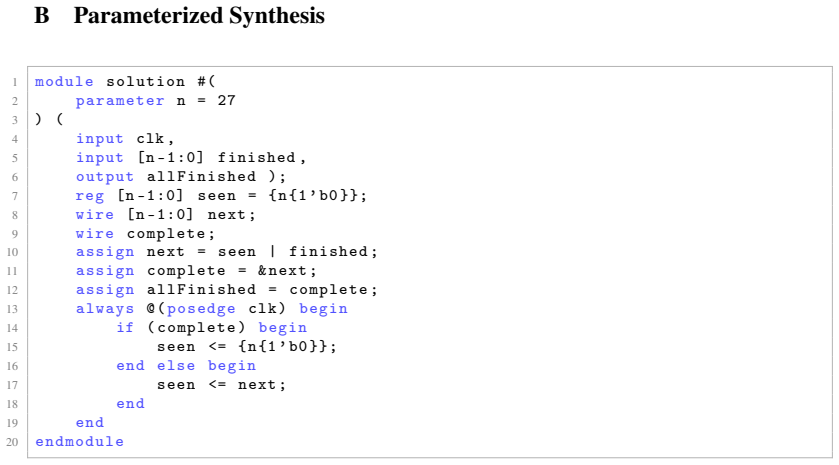
Task: Click the 'endmodule' keyword
Action: [79, 441]
